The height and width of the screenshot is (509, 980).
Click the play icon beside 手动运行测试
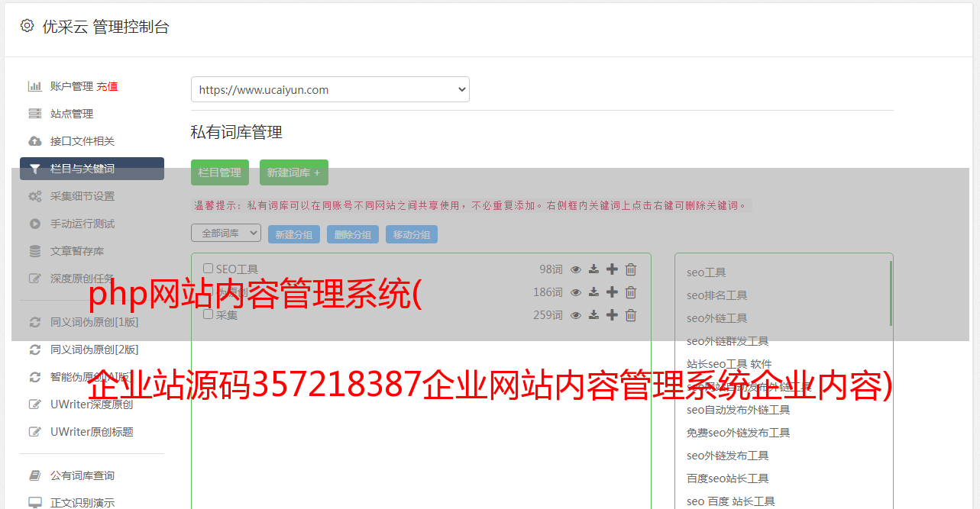coord(34,224)
